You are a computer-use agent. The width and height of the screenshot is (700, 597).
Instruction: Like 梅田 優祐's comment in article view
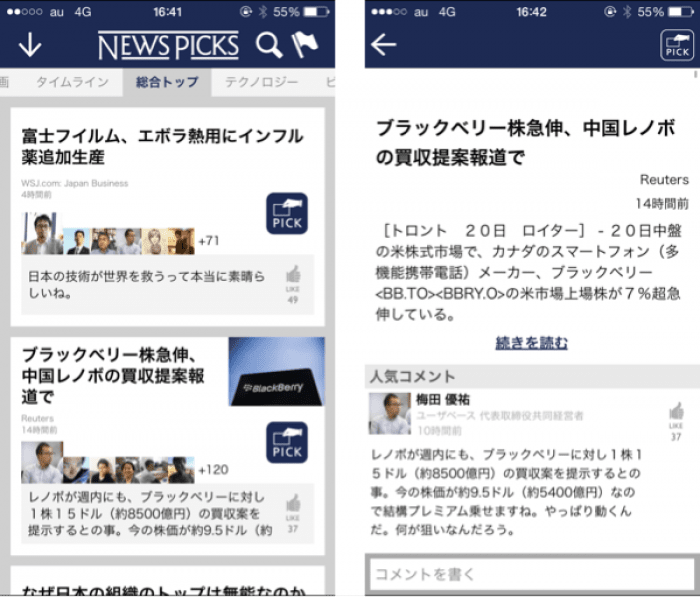click(x=676, y=422)
